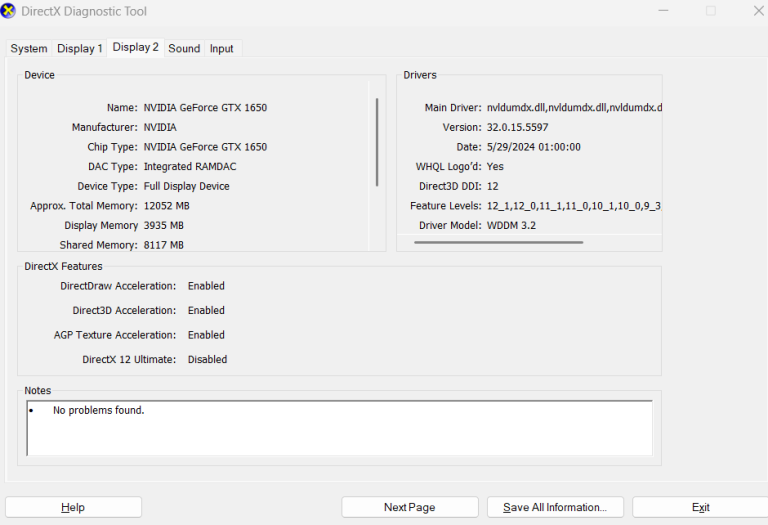Viewport: 768px width, 525px height.
Task: Click the Exit button
Action: [x=700, y=507]
